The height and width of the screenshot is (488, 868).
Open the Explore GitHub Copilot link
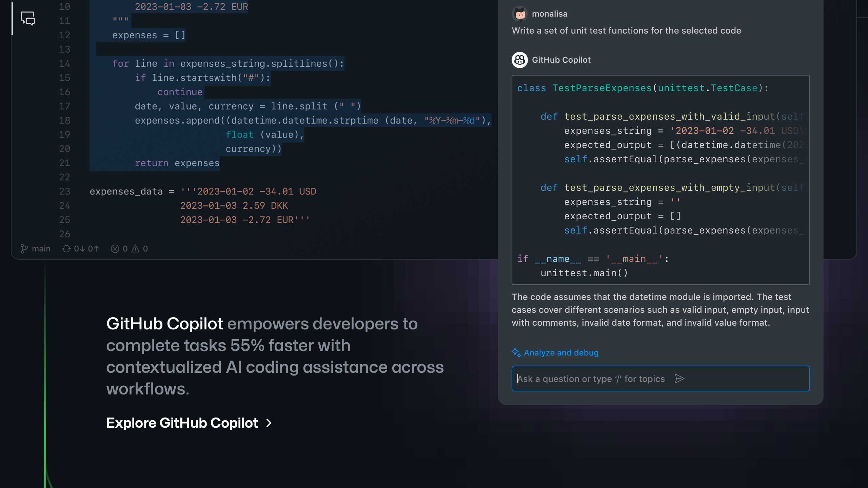pyautogui.click(x=189, y=423)
